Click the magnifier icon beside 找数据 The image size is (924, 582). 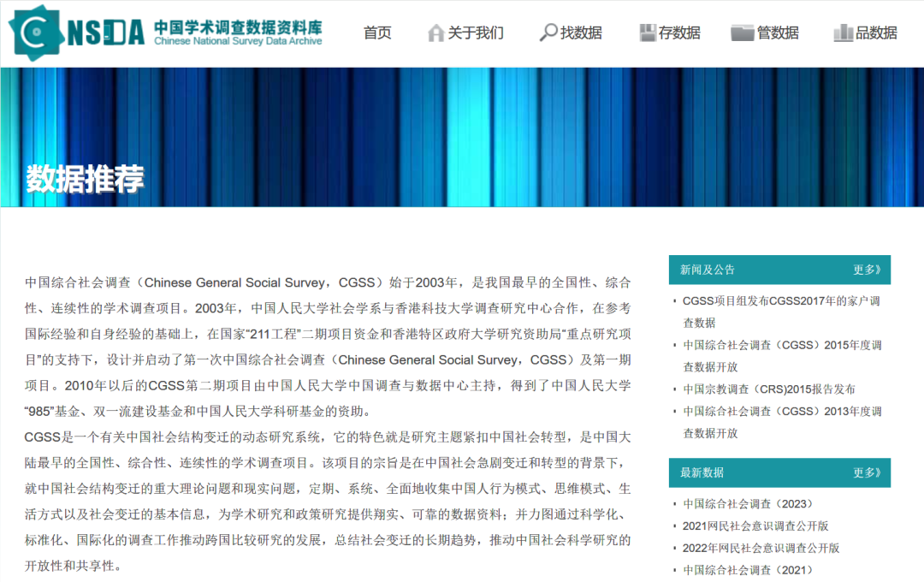(x=548, y=33)
